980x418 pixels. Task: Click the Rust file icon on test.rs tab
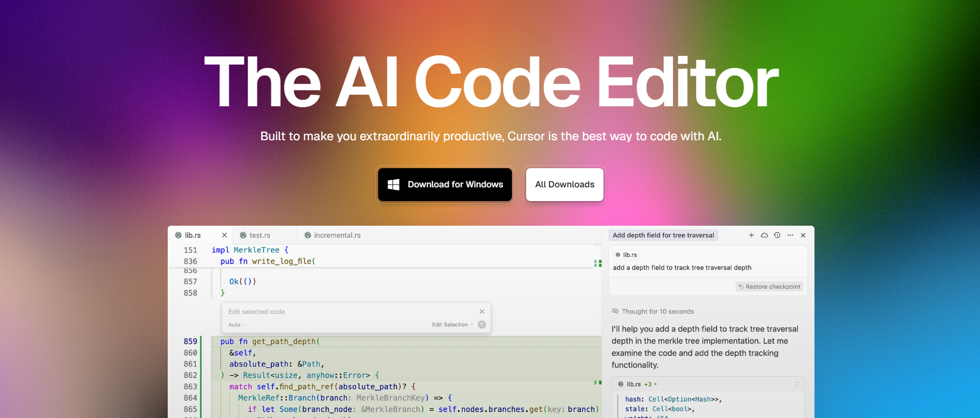[243, 235]
